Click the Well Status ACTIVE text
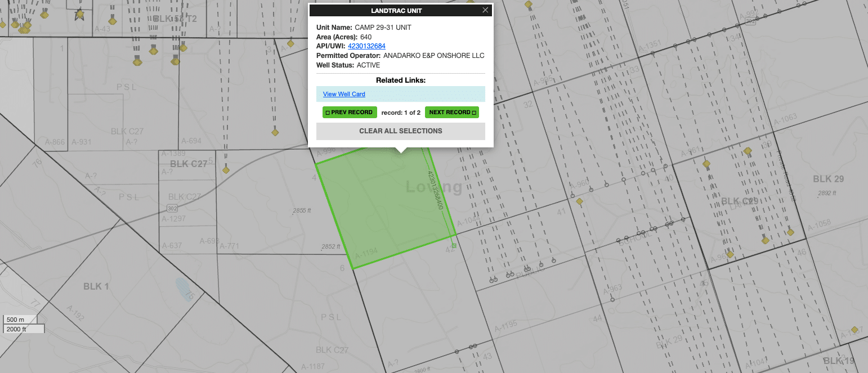 click(x=368, y=65)
